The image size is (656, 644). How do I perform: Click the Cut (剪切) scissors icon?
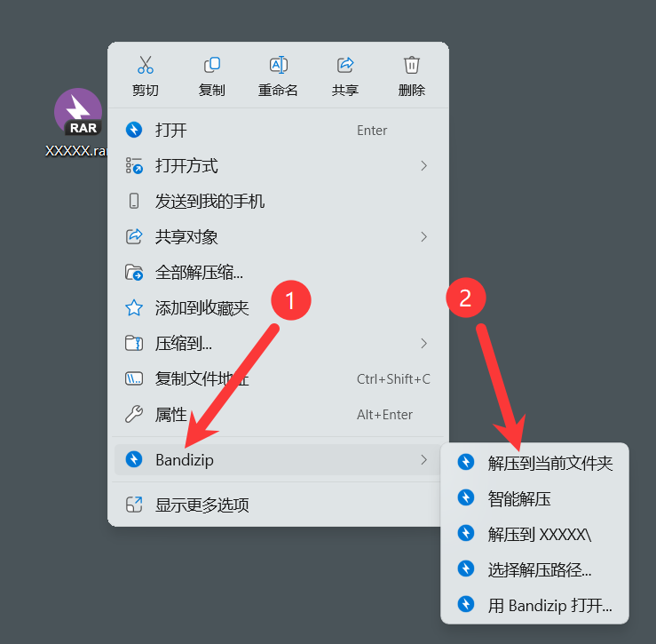tap(146, 65)
